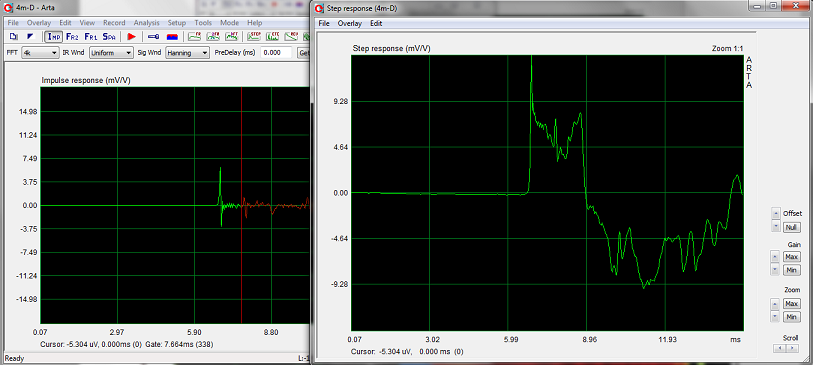The image size is (813, 365).
Task: Open Overlay menu in Step response window
Action: point(350,23)
